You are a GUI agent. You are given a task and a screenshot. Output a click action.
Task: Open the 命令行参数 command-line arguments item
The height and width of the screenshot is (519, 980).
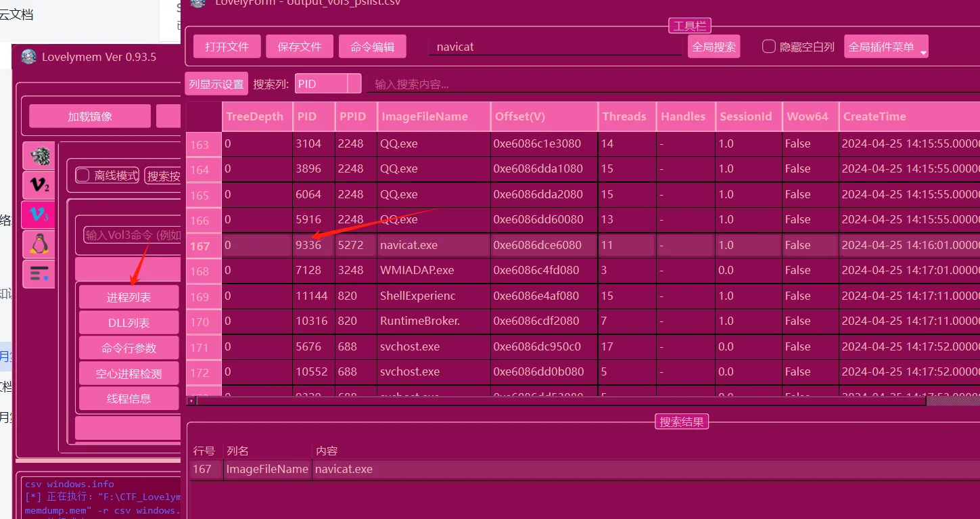tap(129, 348)
